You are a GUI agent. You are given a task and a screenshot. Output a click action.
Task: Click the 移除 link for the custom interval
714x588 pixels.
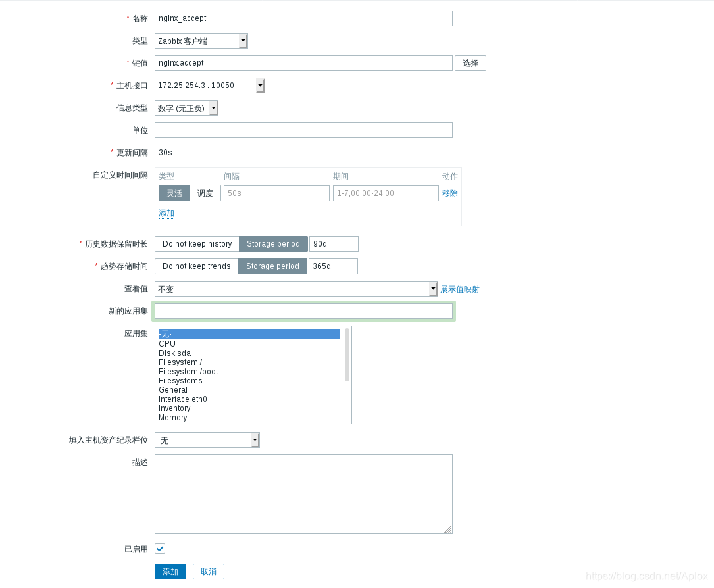click(x=450, y=193)
